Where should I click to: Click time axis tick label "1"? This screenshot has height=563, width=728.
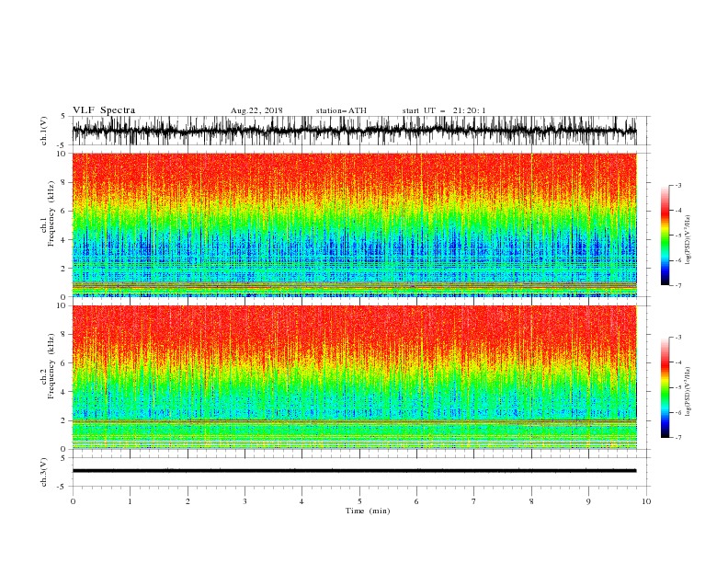130,501
